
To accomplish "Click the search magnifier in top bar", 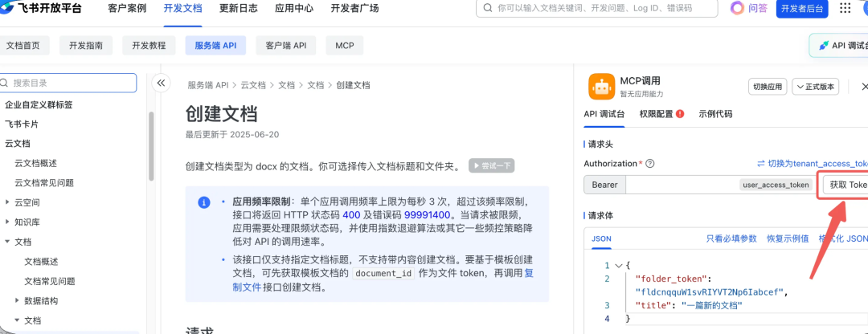I will pyautogui.click(x=488, y=8).
